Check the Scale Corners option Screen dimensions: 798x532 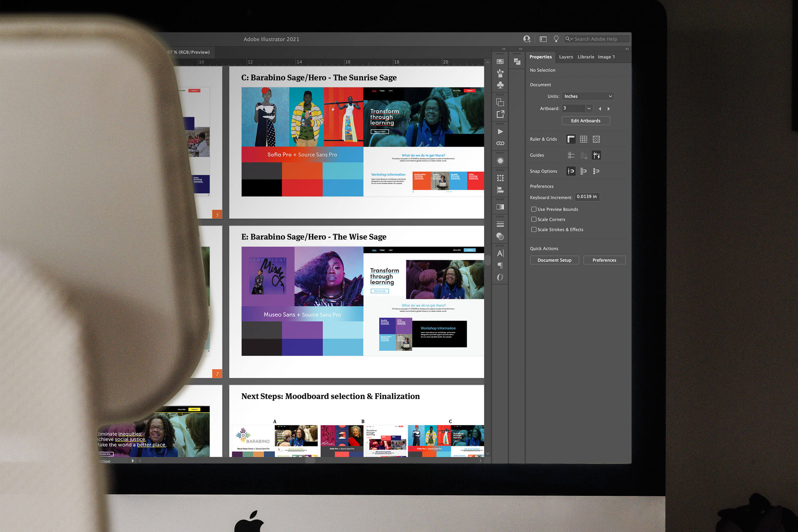pyautogui.click(x=534, y=219)
